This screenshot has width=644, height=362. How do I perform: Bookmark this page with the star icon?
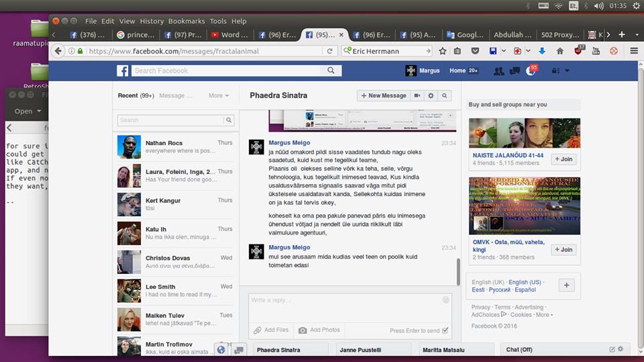point(442,51)
